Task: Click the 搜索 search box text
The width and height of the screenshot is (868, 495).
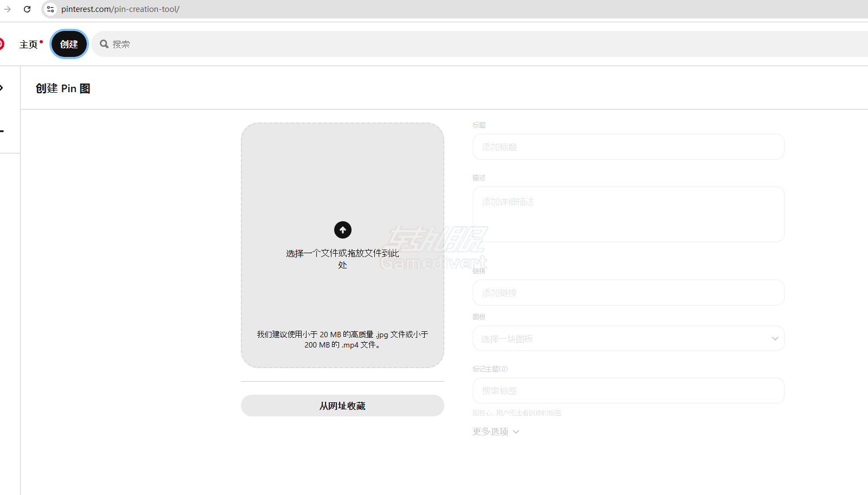Action: point(121,44)
